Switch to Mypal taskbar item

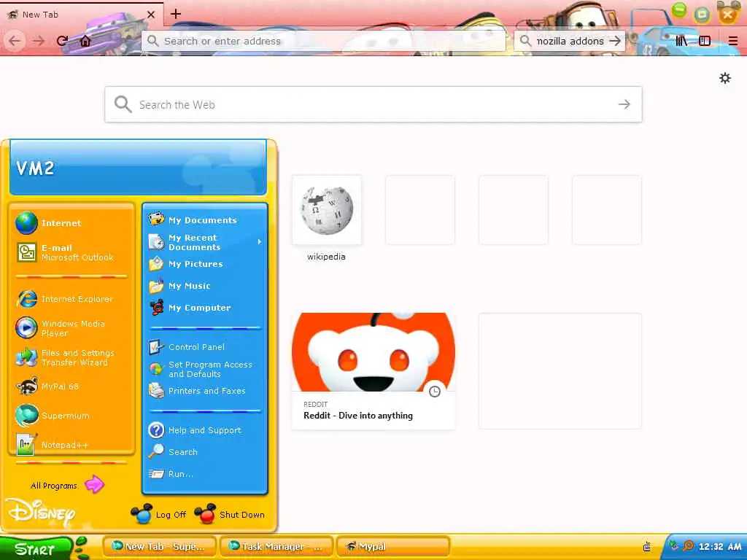[393, 547]
